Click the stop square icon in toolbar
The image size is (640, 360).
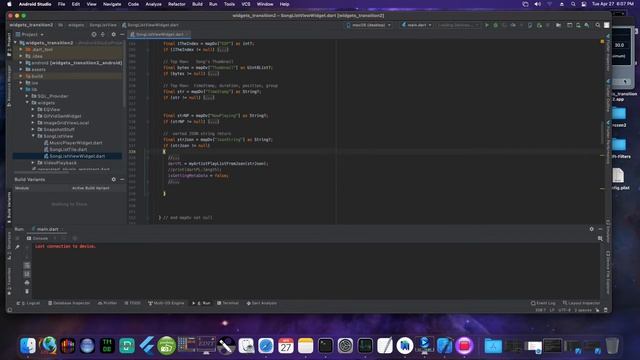[548, 25]
